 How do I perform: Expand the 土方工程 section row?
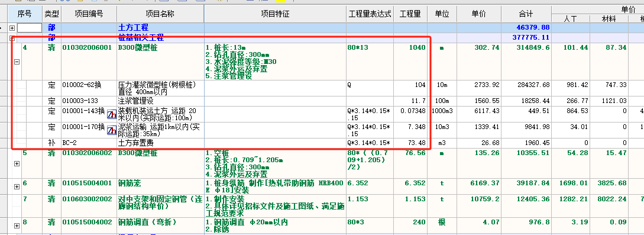coord(12,28)
